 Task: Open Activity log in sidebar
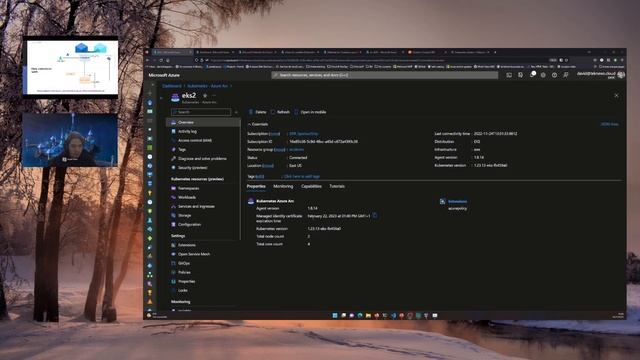point(187,131)
